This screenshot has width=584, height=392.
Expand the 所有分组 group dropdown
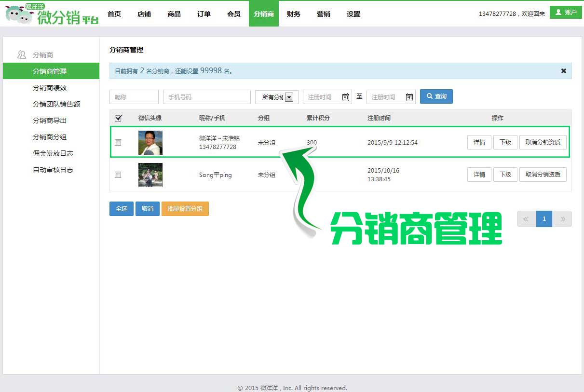[x=289, y=97]
